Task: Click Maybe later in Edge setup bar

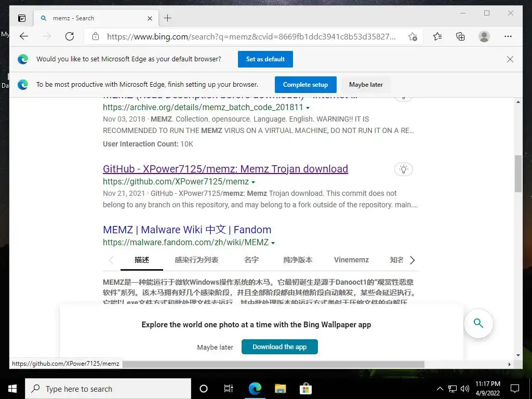Action: (366, 85)
